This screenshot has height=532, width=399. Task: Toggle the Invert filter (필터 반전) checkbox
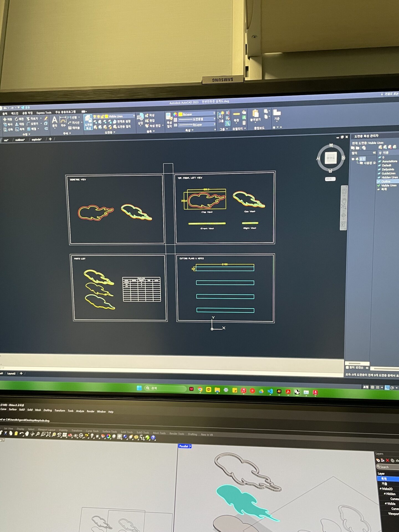347,367
